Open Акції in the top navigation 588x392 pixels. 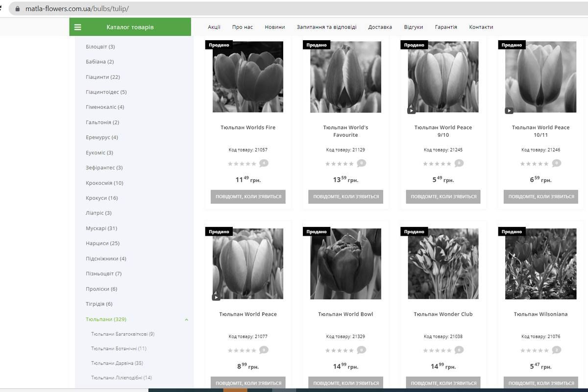214,27
